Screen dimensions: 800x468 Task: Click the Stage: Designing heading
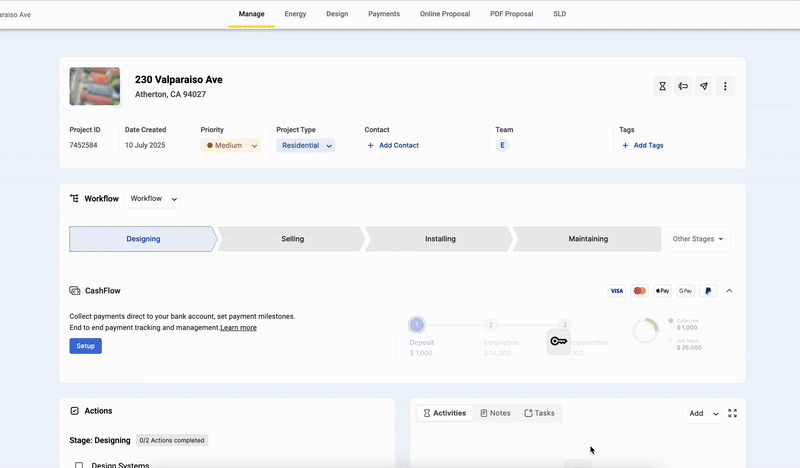pyautogui.click(x=100, y=440)
